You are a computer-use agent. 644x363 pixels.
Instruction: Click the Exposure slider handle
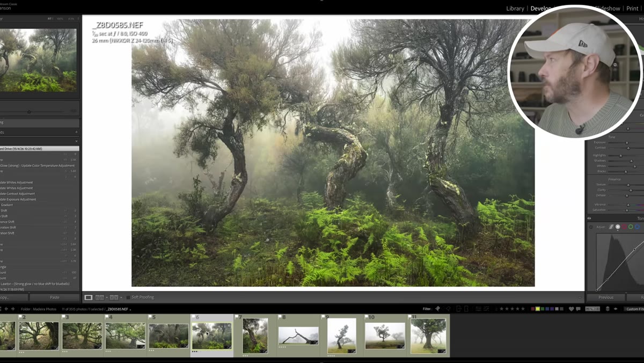pos(627,143)
